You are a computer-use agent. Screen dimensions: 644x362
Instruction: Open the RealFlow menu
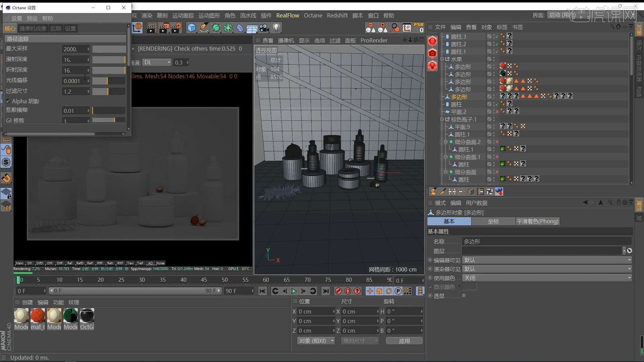288,15
